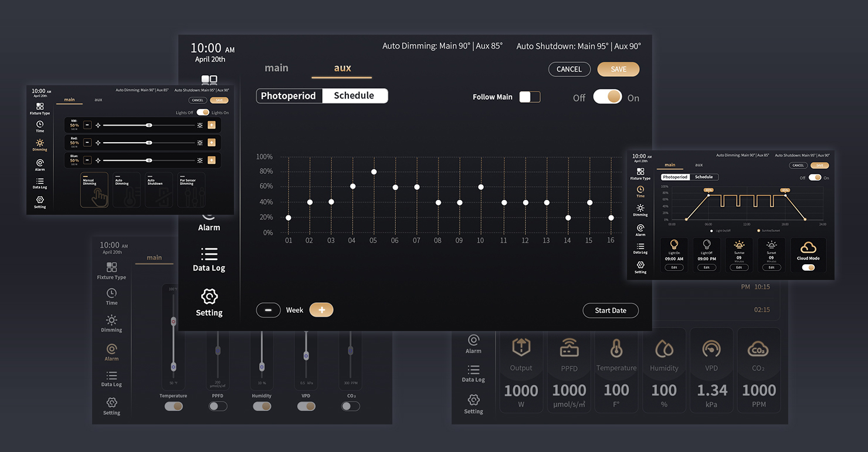The height and width of the screenshot is (452, 868).
Task: Click Data Log icon in large center panel
Action: (209, 254)
